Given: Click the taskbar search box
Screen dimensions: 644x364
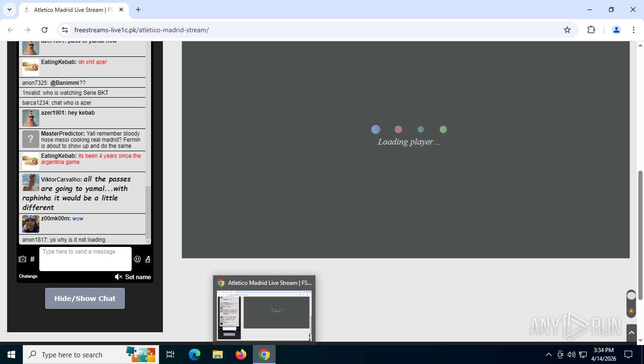Looking at the screenshot, I should [91, 355].
